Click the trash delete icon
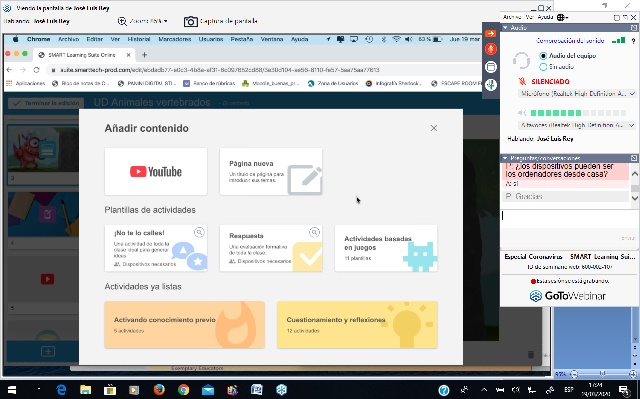The width and height of the screenshot is (640, 399). click(x=531, y=354)
